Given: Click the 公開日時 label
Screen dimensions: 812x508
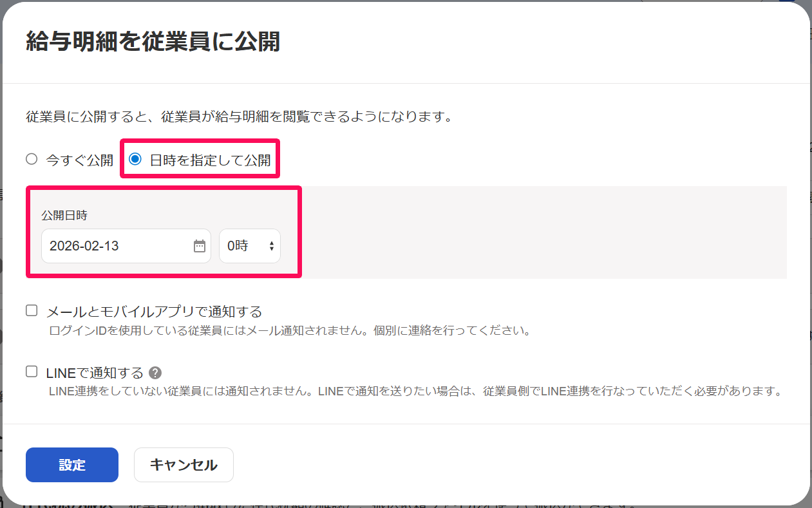Looking at the screenshot, I should tap(64, 215).
